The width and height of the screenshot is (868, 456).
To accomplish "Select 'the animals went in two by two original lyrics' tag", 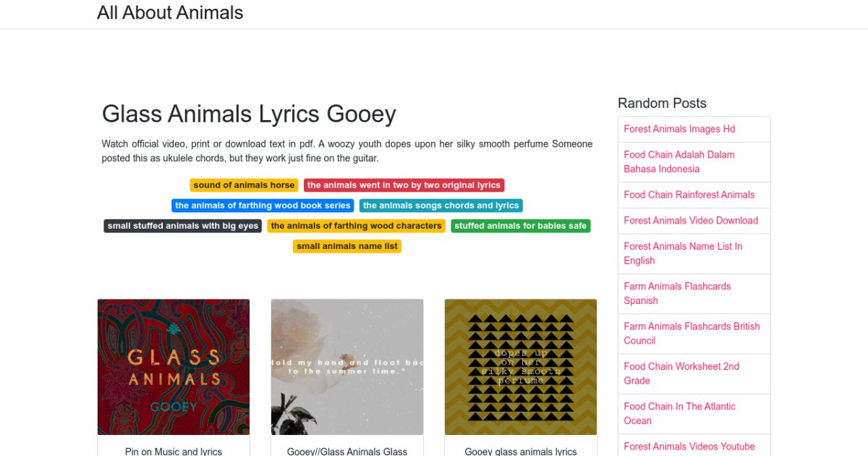I will pos(404,185).
